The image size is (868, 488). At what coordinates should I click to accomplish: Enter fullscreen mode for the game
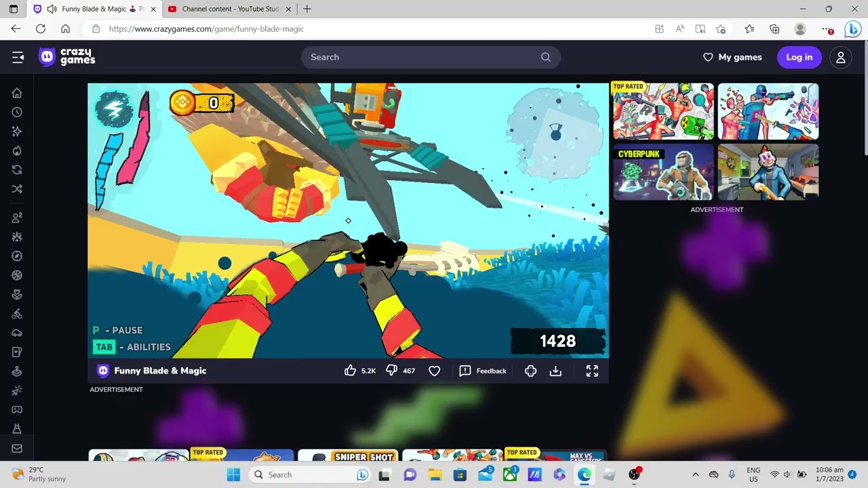pyautogui.click(x=592, y=371)
